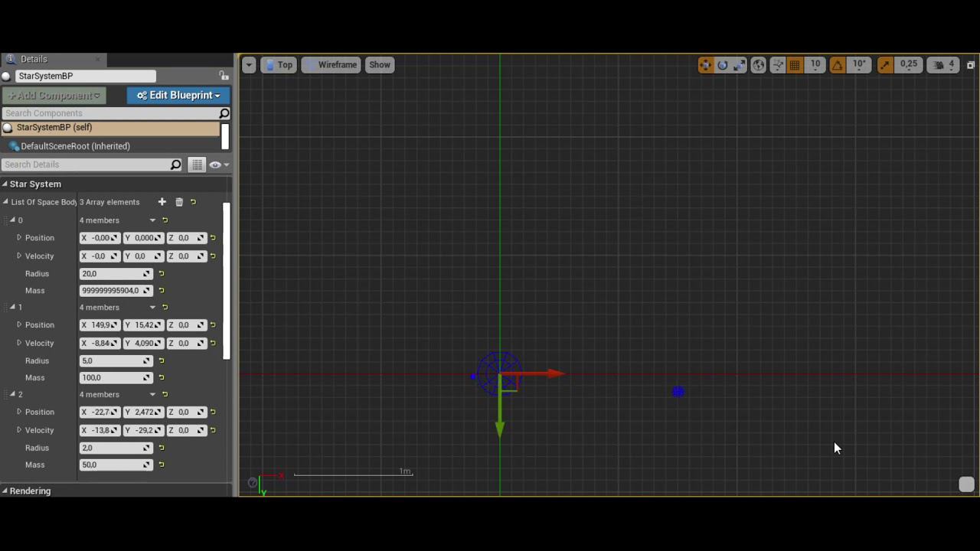980x551 pixels.
Task: Click the StarSystemBP actor name field
Action: pyautogui.click(x=85, y=76)
